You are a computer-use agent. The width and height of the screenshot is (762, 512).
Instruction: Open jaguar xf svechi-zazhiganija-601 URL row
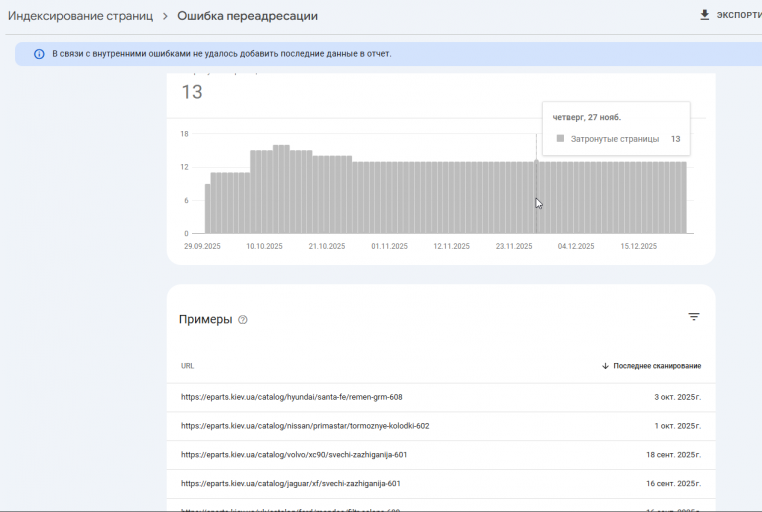coord(441,483)
